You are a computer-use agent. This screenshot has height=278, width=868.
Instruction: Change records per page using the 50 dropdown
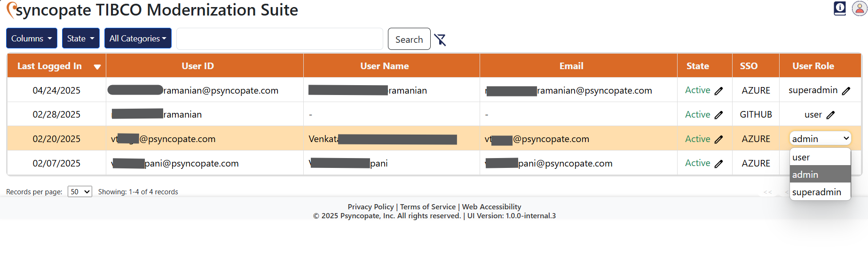(79, 191)
